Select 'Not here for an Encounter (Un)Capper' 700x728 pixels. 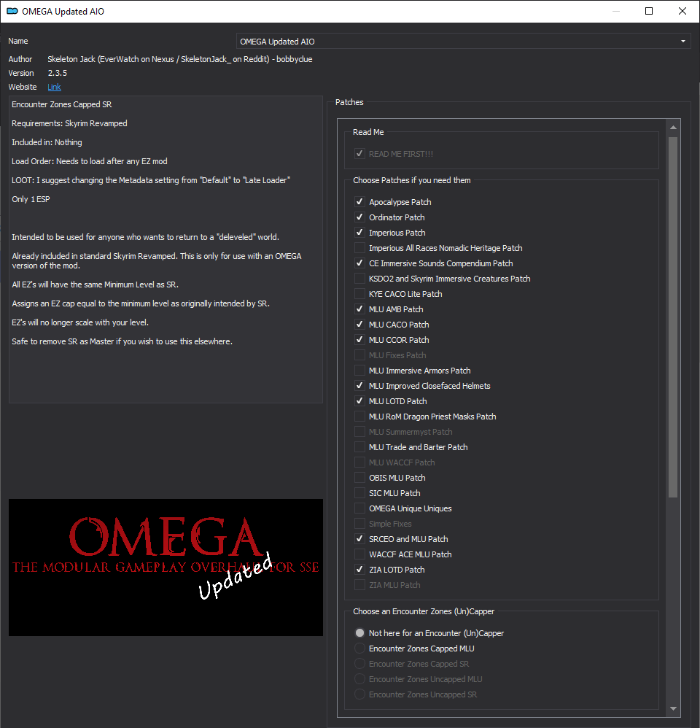[359, 633]
